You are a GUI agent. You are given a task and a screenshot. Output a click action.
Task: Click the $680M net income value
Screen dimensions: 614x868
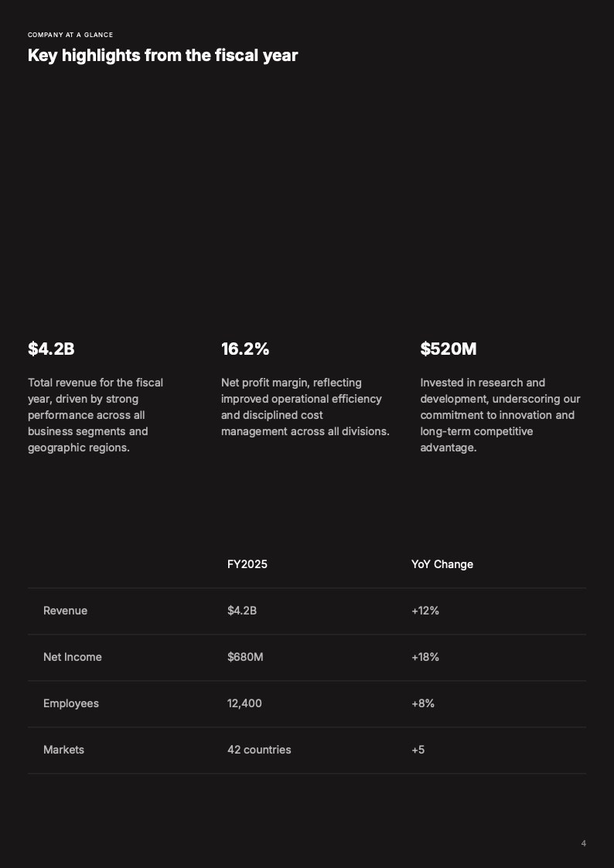[x=245, y=657]
